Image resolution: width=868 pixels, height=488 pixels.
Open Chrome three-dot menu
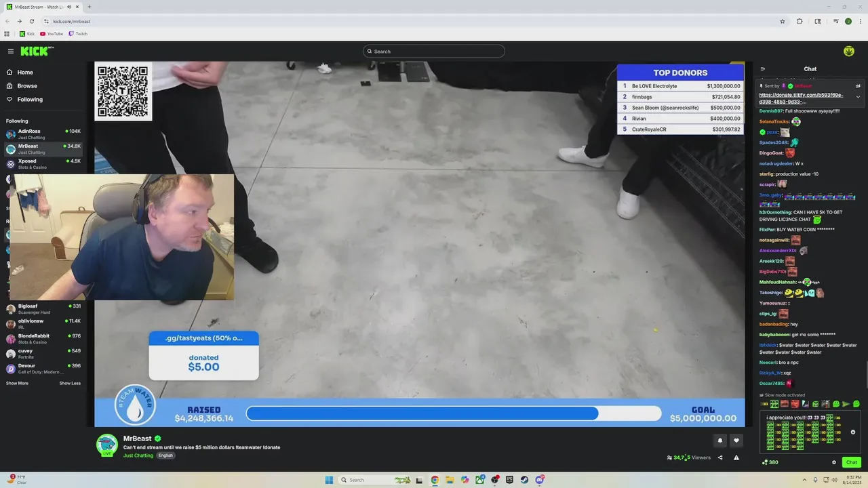click(861, 21)
